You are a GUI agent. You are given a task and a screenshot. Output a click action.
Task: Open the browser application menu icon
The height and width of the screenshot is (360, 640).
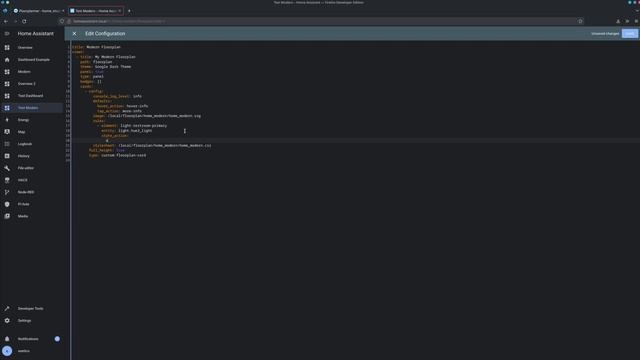coord(636,21)
